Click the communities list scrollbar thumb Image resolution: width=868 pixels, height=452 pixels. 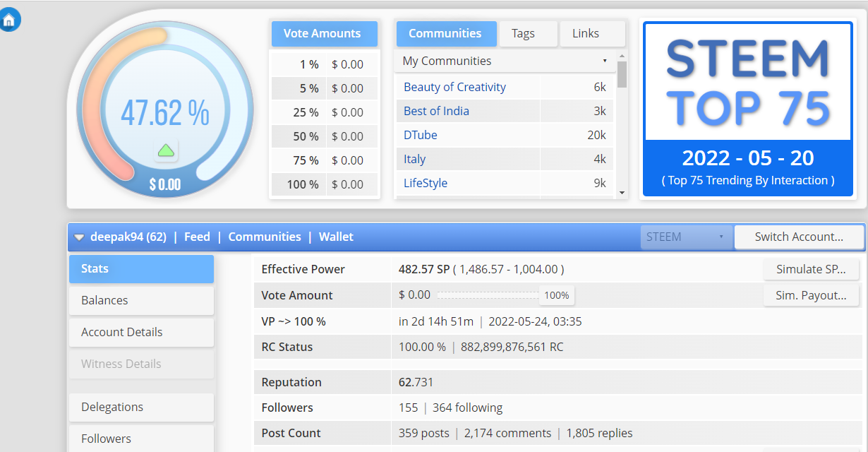[622, 73]
